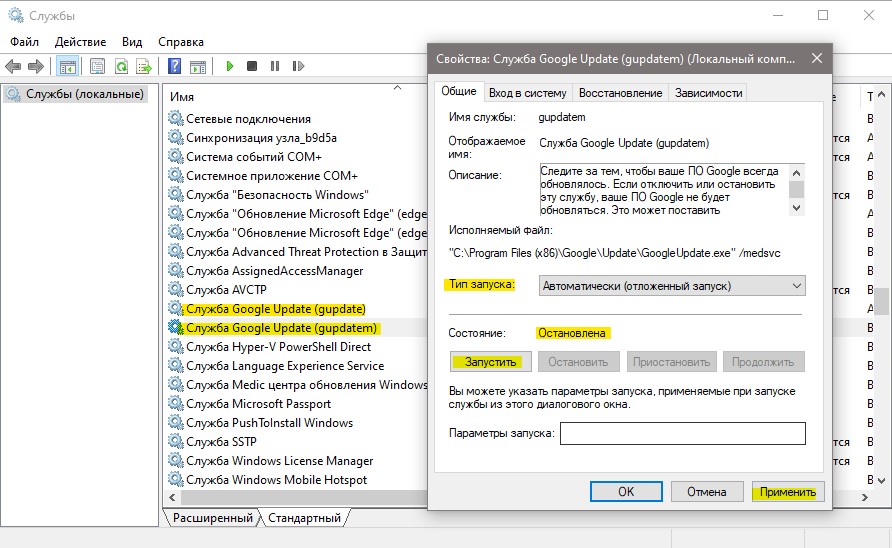Select the gear icon of Службы (локальные)

[x=14, y=94]
